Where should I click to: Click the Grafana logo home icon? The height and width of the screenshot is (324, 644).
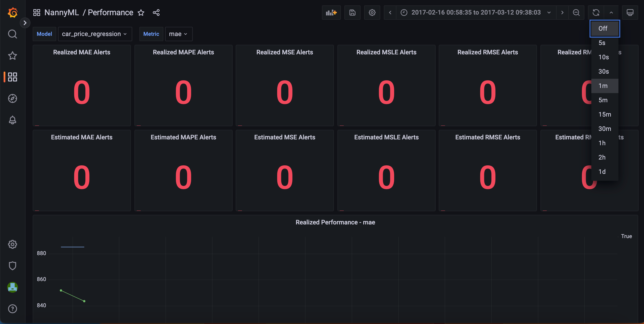[13, 13]
